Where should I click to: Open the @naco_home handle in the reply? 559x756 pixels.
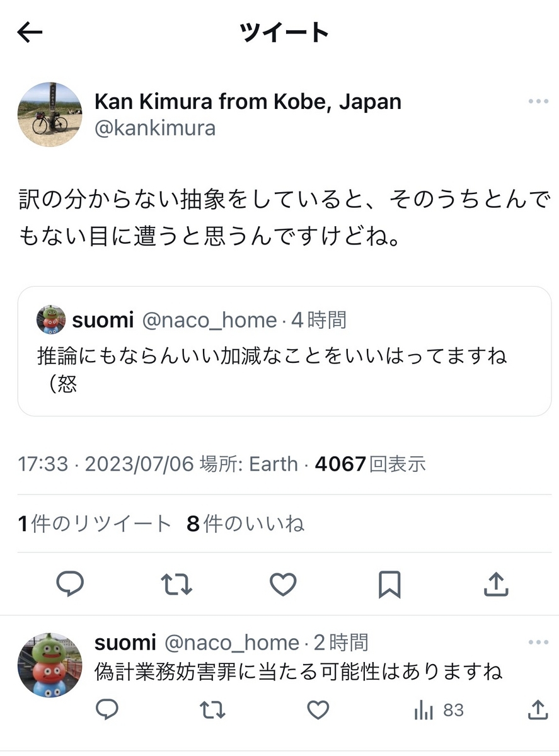point(231,643)
